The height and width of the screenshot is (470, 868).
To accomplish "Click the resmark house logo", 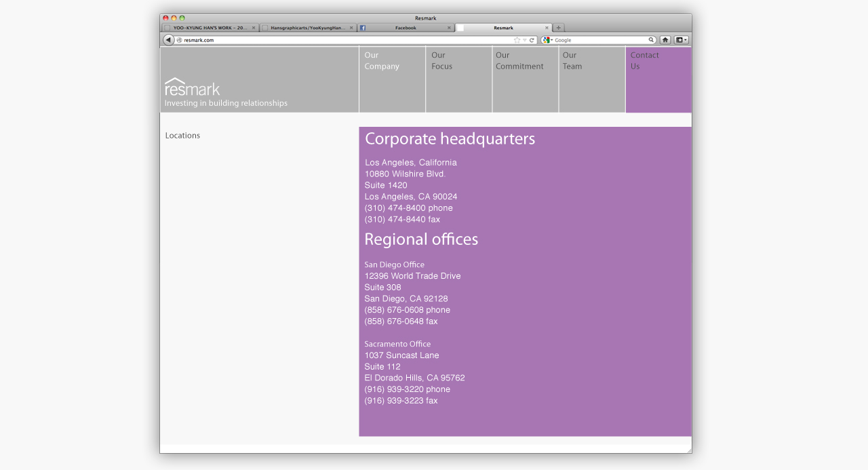I will pos(193,87).
